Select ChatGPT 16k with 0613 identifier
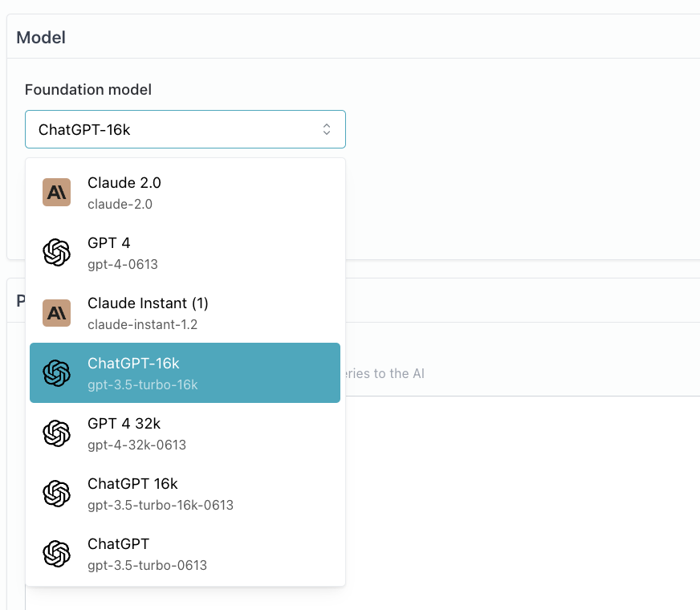Screen dimensions: 700x610 point(185,494)
